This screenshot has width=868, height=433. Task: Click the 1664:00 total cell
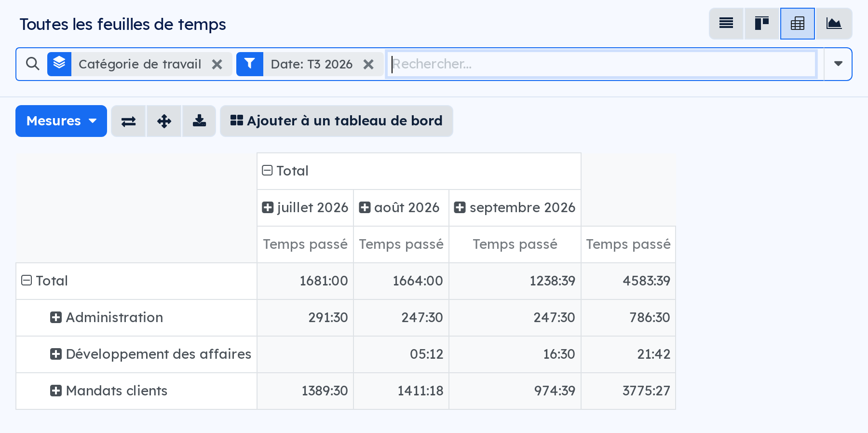(x=401, y=281)
